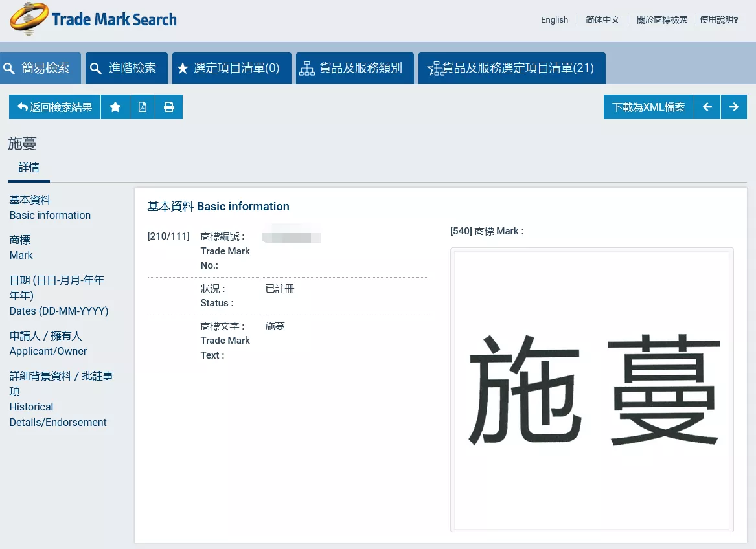Open 進階檢索 advanced search tab
This screenshot has height=549, width=756.
point(126,68)
